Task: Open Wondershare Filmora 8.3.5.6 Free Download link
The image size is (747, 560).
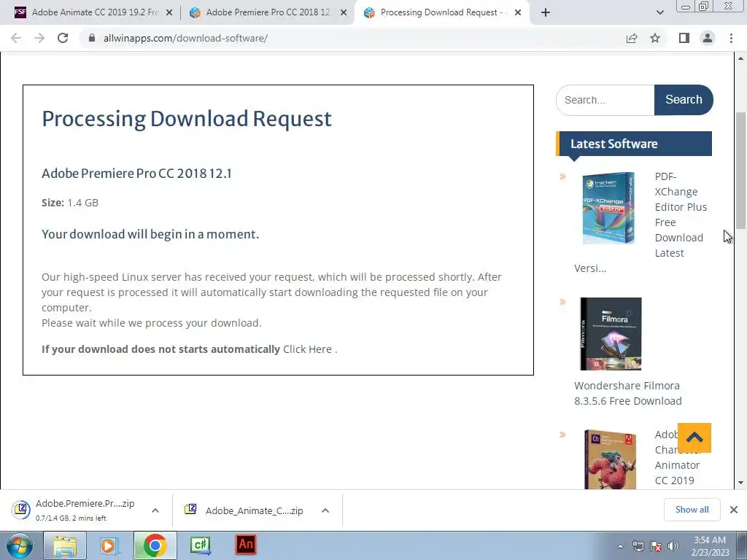Action: pos(627,393)
